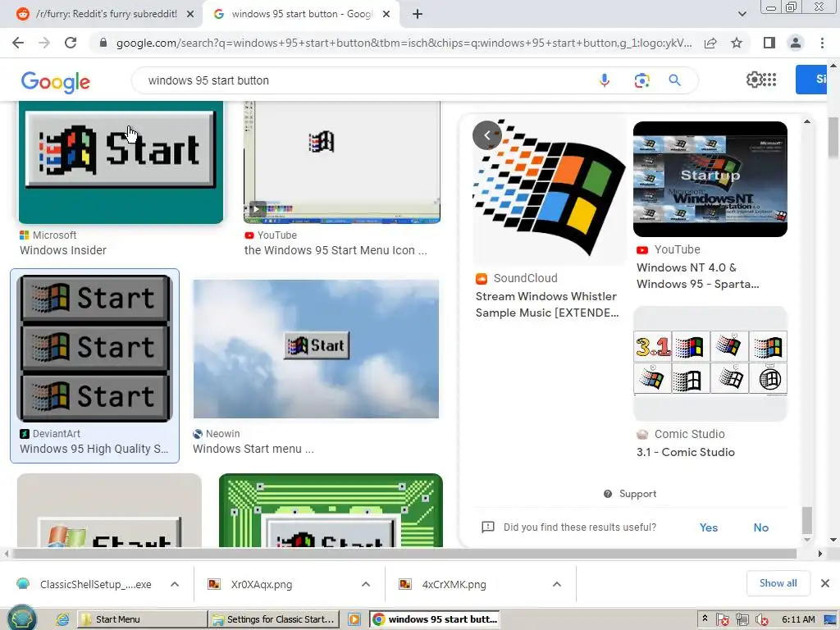Open the Comic Studio logo grid image
This screenshot has width=840, height=630.
click(x=710, y=363)
